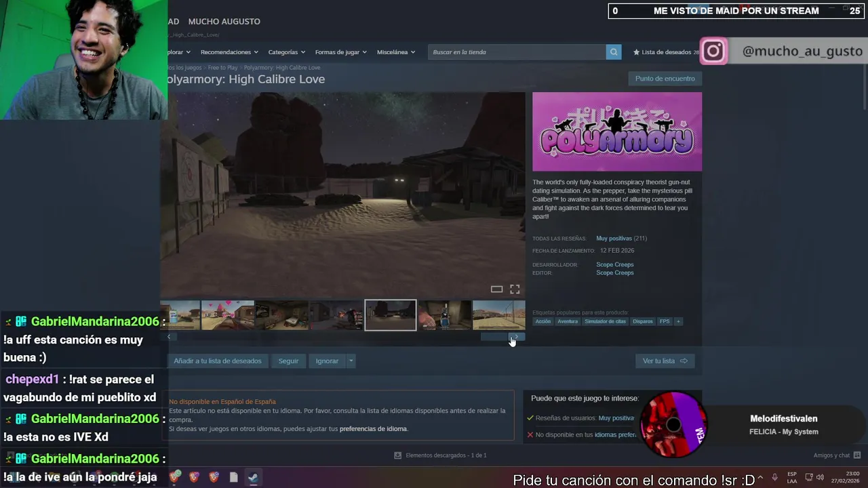Open Steam from the Windows taskbar
Screen dimensions: 868x488
(x=252, y=477)
